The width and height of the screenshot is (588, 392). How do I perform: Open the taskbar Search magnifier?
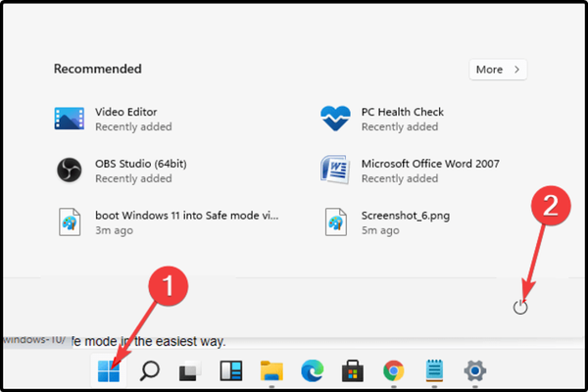151,370
